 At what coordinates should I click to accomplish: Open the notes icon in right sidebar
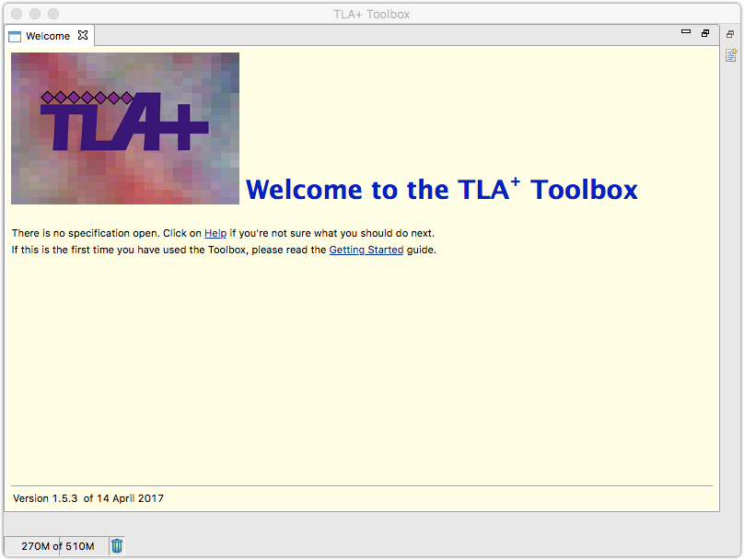(731, 55)
